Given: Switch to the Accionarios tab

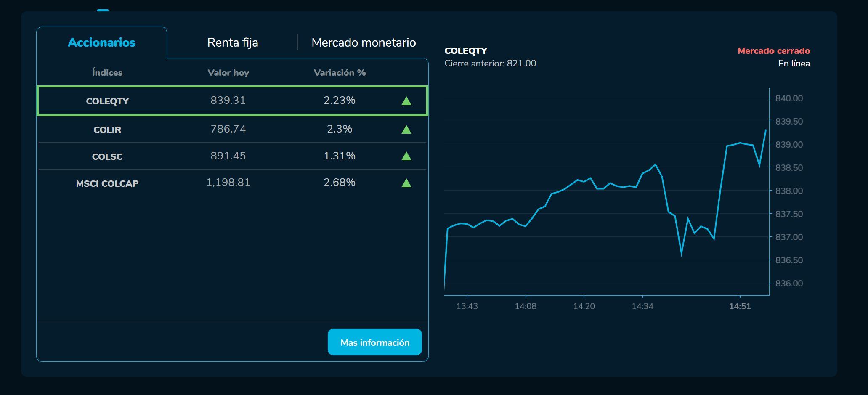Looking at the screenshot, I should (x=102, y=42).
